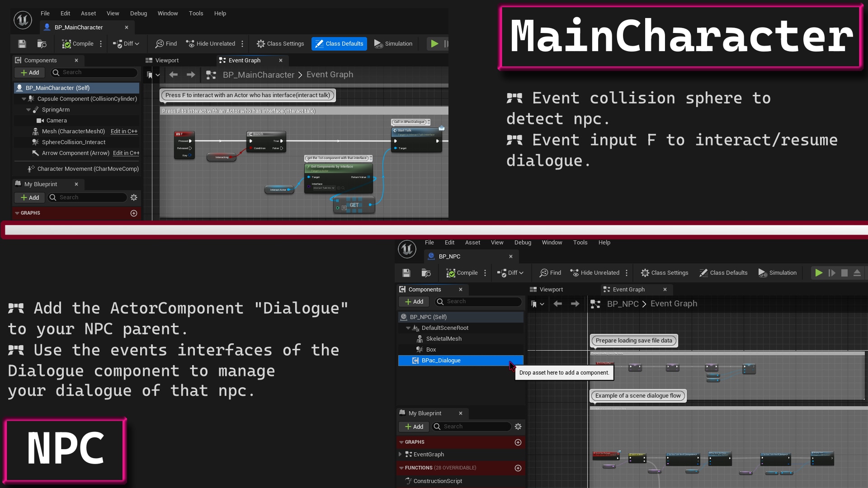Enable Simulation in the BP_NPC toolbar
The image size is (868, 488).
pos(778,272)
